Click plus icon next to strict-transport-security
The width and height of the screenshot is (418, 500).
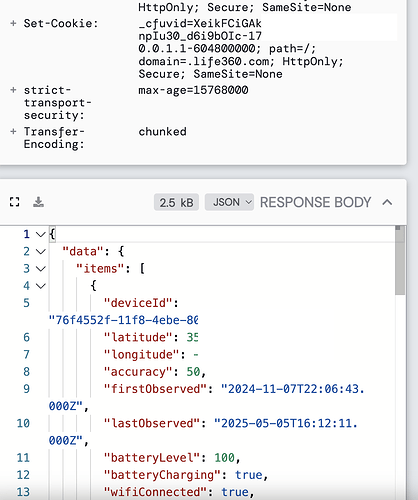(13, 90)
